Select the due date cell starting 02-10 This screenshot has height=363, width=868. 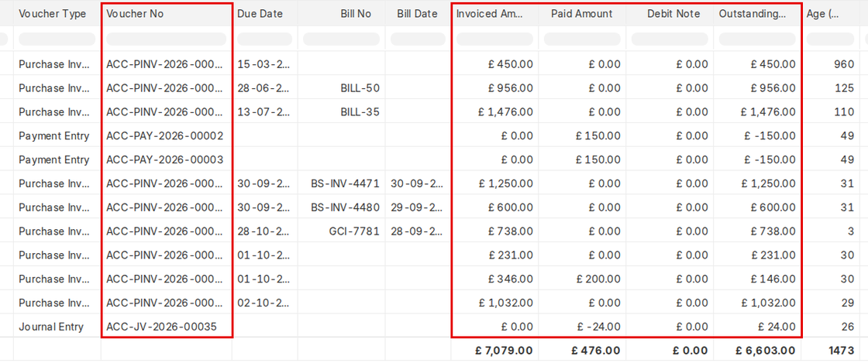point(264,303)
